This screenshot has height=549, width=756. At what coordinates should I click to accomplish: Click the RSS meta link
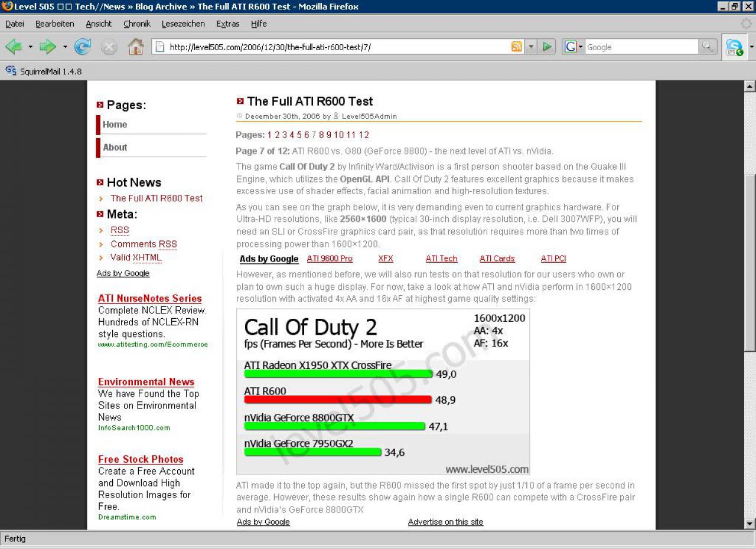[120, 230]
